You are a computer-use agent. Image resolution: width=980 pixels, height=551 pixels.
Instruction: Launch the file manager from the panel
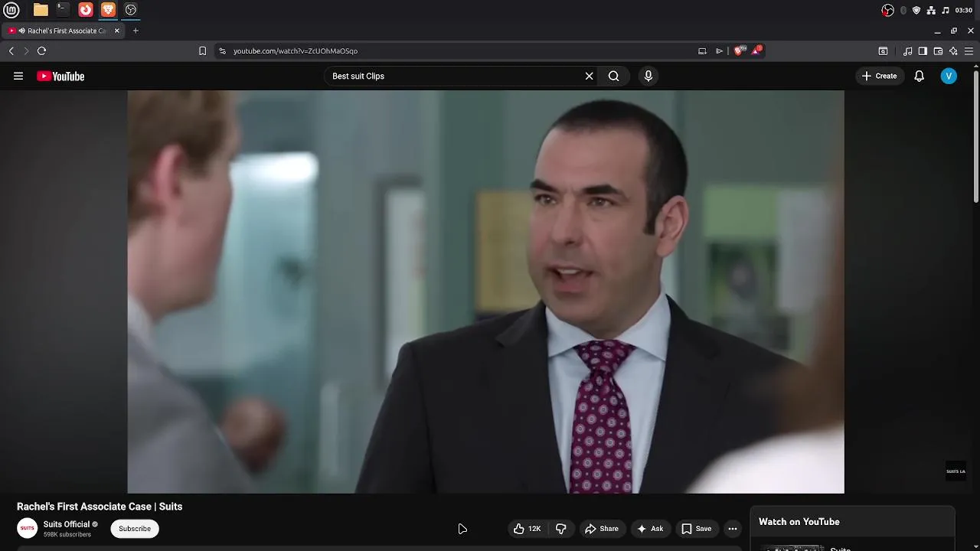[41, 10]
